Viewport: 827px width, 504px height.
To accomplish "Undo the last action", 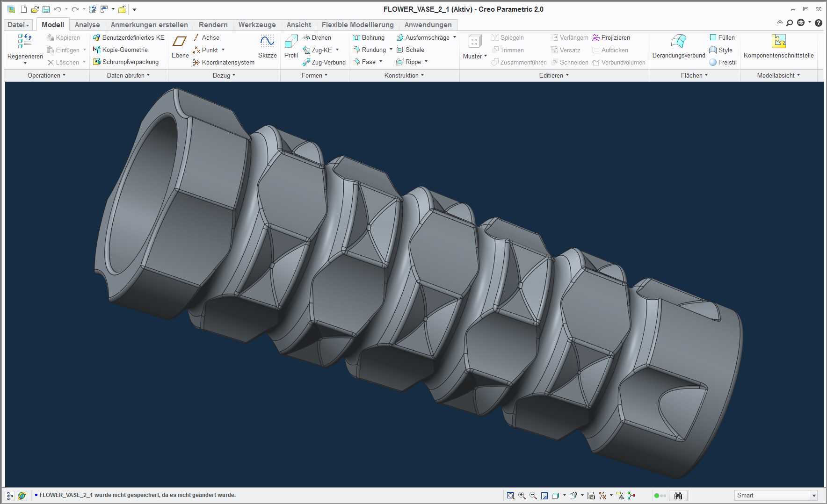I will [x=58, y=9].
